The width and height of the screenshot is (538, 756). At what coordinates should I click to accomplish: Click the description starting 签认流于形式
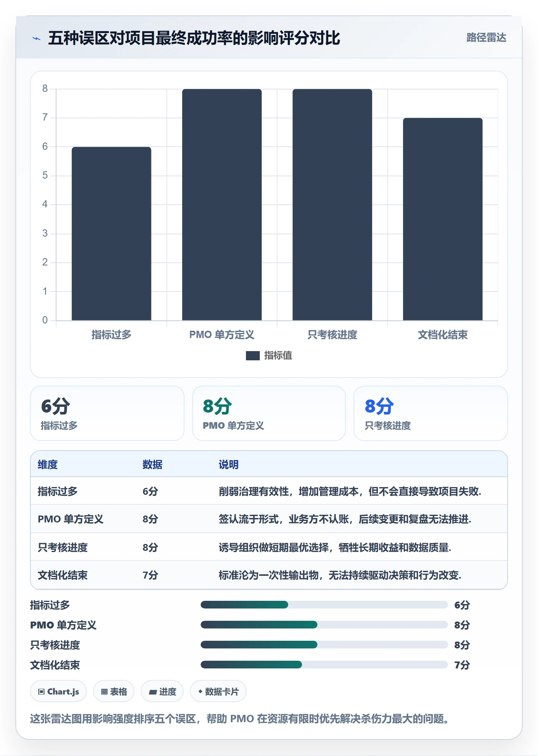tap(345, 519)
